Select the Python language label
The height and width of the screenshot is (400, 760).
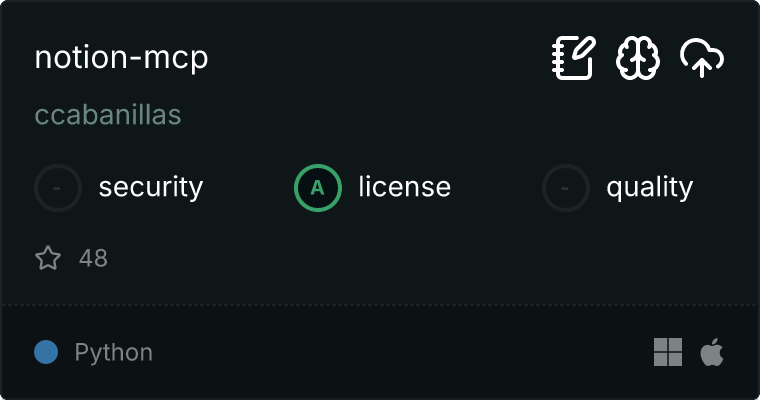(113, 352)
